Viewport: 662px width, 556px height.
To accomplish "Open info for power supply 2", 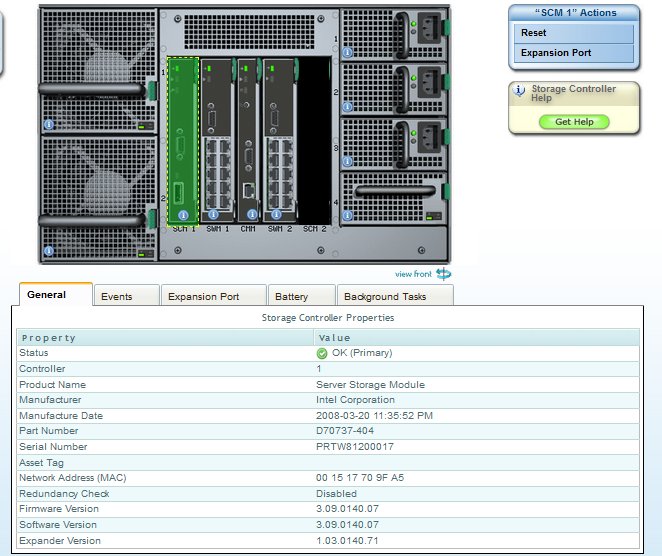I will coord(347,106).
